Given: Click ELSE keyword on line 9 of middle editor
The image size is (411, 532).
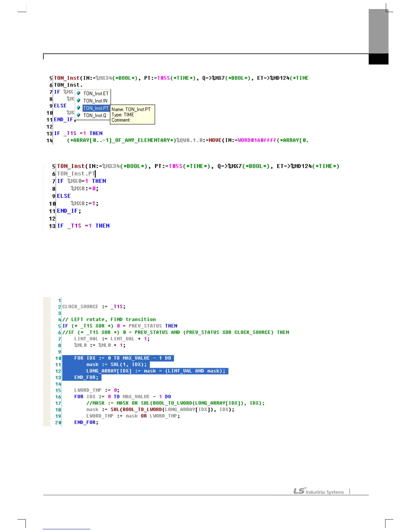Looking at the screenshot, I should tap(64, 196).
